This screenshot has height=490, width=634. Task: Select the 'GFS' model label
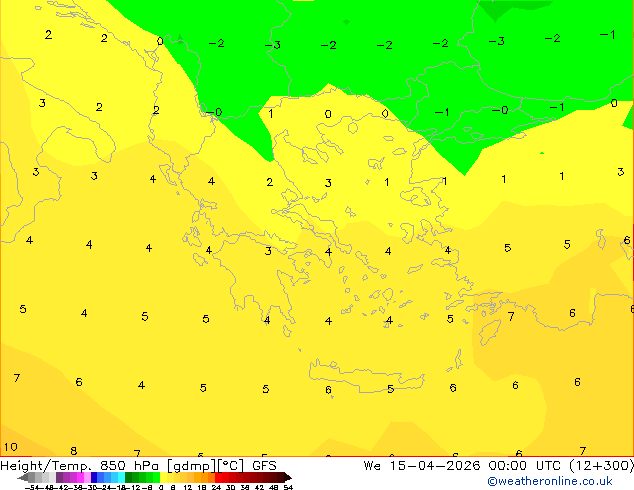[264, 466]
